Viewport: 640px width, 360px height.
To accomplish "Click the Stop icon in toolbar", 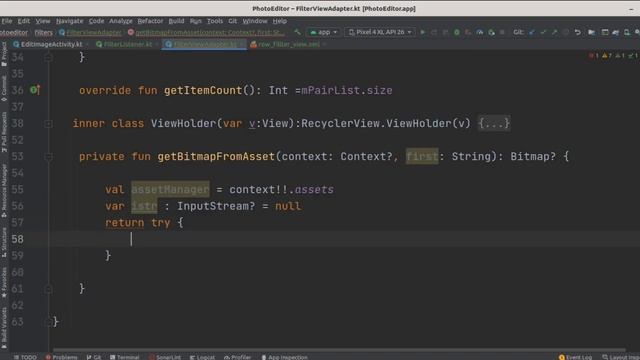I will point(502,32).
